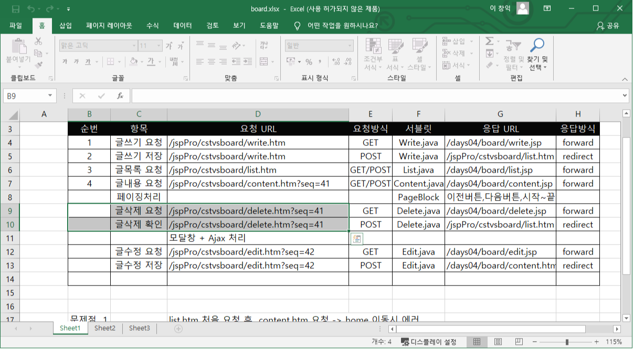Click the Paste Options icon near cell E11
644x359 pixels.
click(x=356, y=239)
